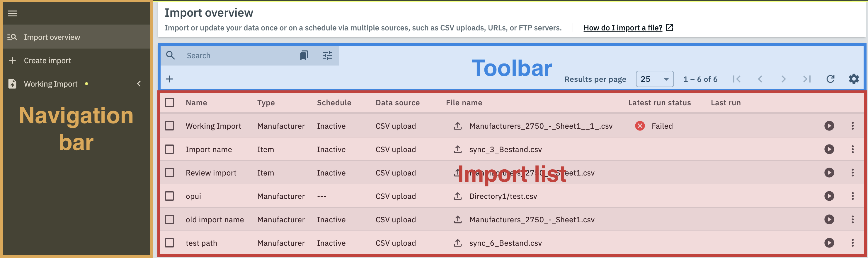Run the old import name row
This screenshot has height=258, width=868.
click(x=829, y=219)
